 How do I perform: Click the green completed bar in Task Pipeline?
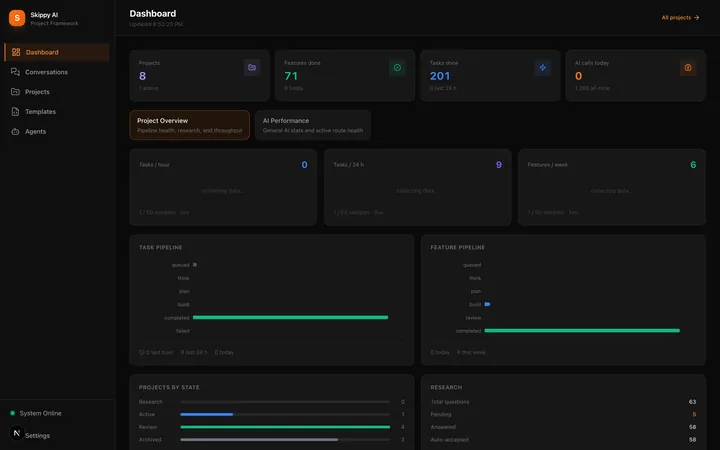pos(291,317)
